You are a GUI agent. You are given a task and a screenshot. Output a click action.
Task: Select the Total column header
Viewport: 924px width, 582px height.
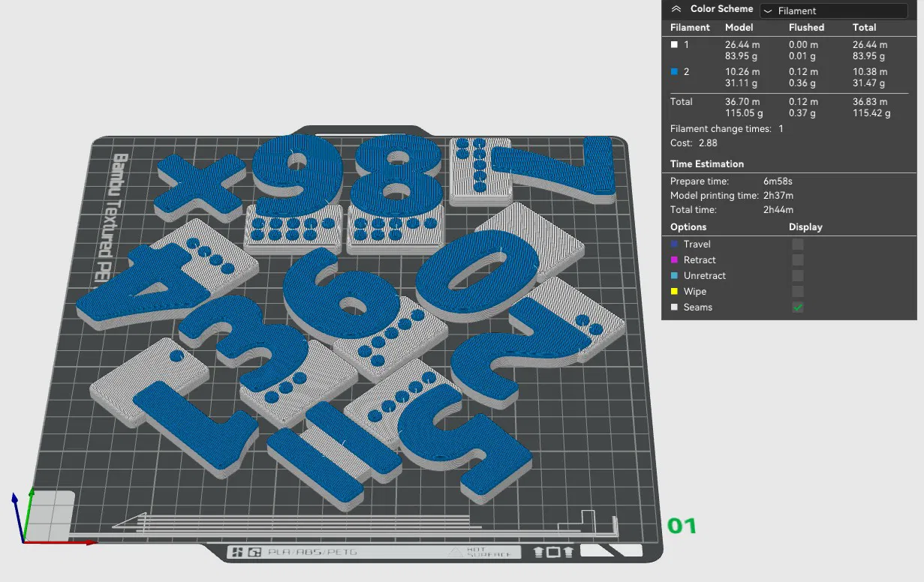coord(865,27)
